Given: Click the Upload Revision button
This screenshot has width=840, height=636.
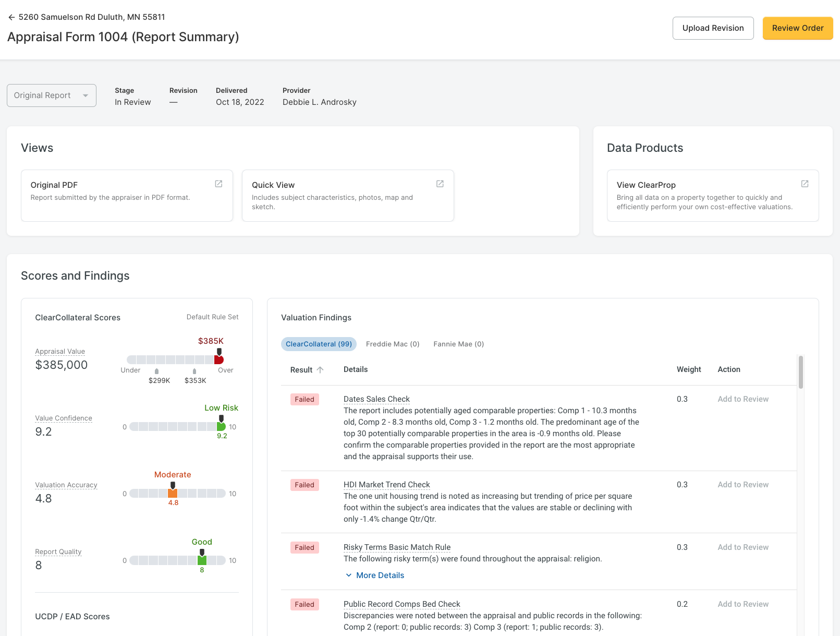Looking at the screenshot, I should pos(713,28).
